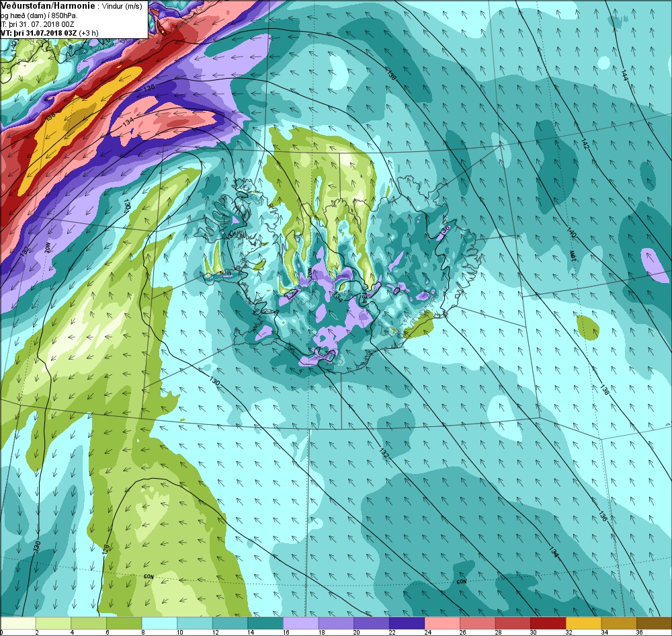The image size is (672, 636).
Task: Select the 18–20 m/s purple legend swatch
Action: coord(336,623)
